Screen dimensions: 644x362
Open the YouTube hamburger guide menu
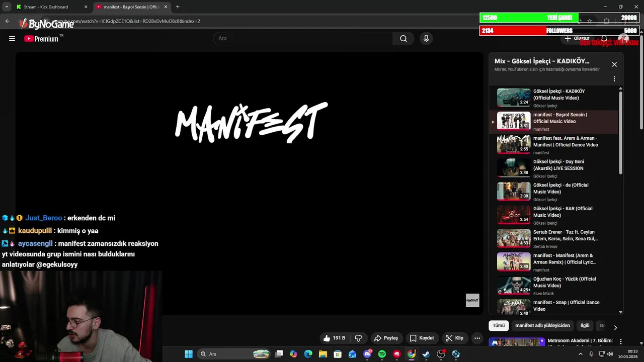[12, 39]
